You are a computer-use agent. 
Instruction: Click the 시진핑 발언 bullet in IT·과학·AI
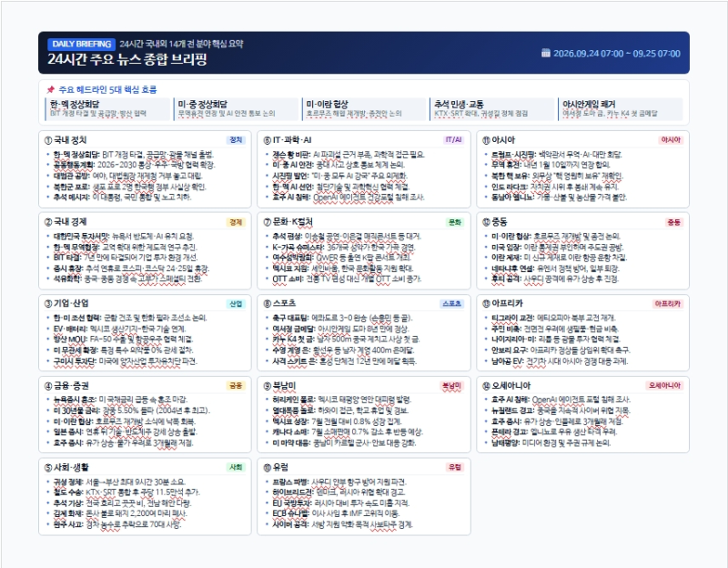339,176
